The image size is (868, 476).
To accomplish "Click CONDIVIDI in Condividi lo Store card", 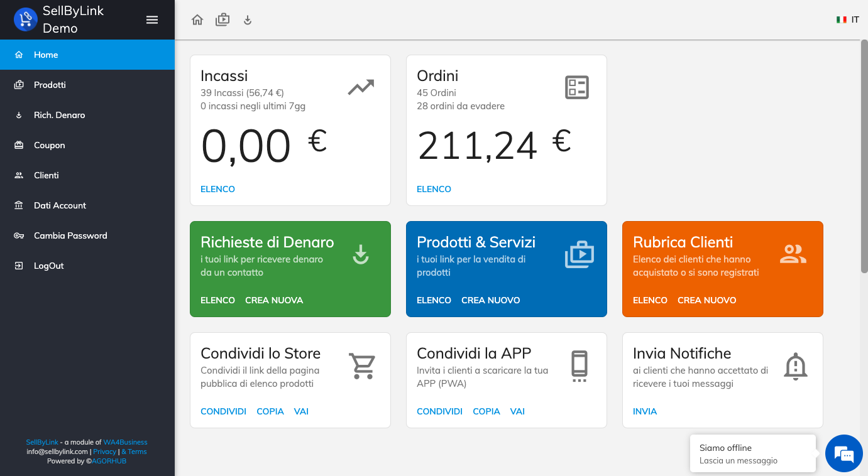I will pos(223,411).
